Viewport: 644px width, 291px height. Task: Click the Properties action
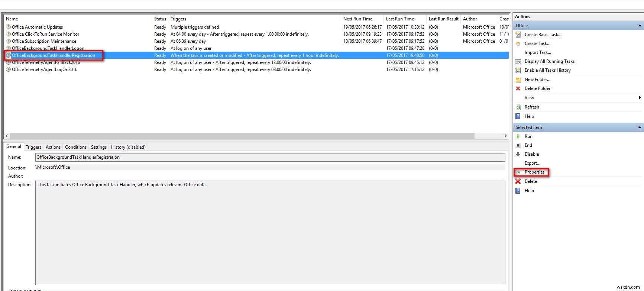point(534,172)
